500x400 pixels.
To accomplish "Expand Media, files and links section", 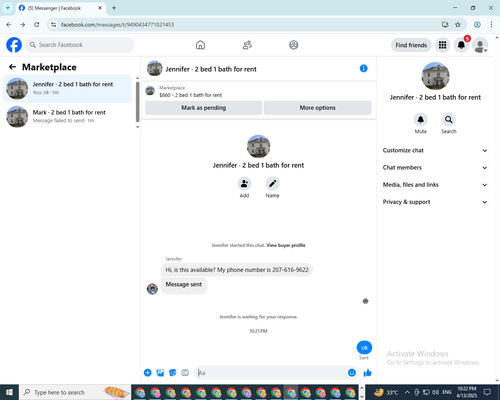I will [435, 185].
